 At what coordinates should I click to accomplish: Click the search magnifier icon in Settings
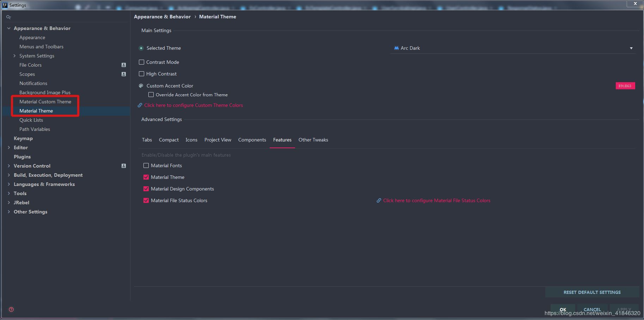(x=8, y=17)
